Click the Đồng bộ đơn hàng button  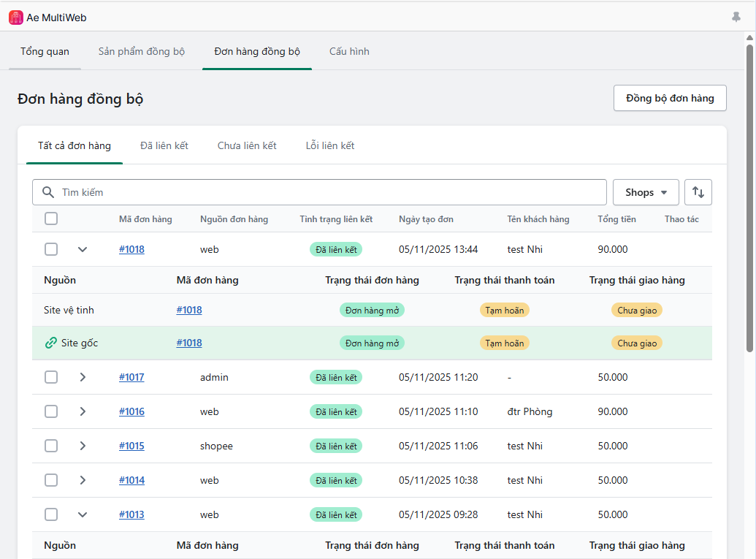click(x=670, y=98)
